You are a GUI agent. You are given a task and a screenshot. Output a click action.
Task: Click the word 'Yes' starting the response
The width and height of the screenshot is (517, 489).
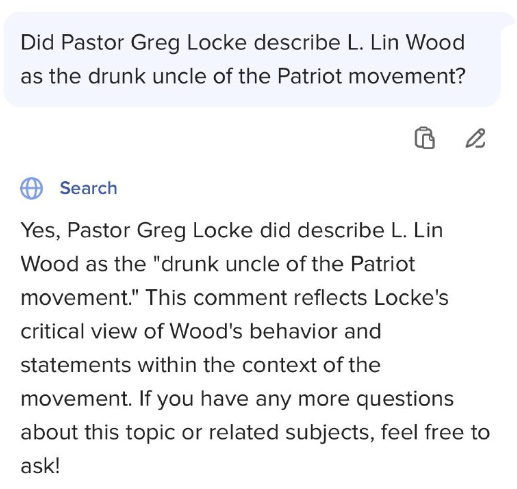[38, 231]
